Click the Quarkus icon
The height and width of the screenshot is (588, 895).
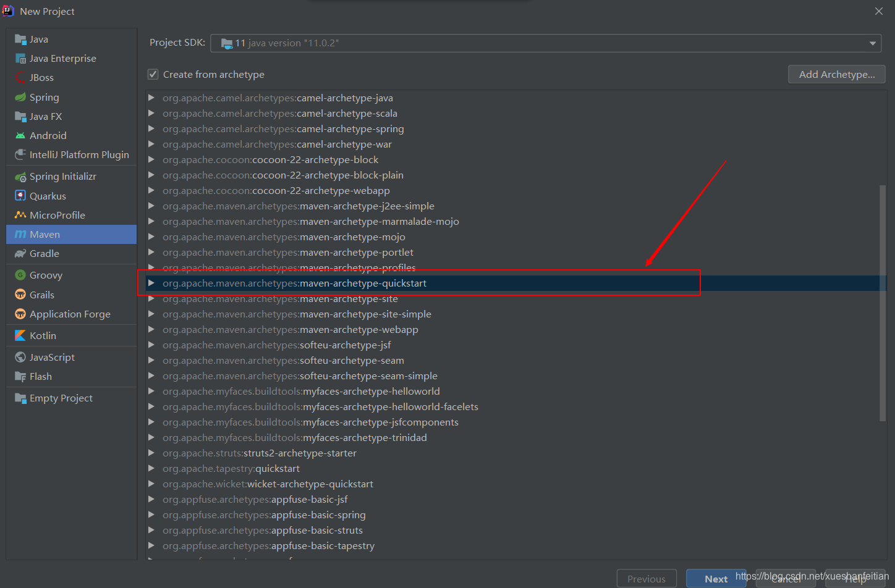[x=20, y=196]
